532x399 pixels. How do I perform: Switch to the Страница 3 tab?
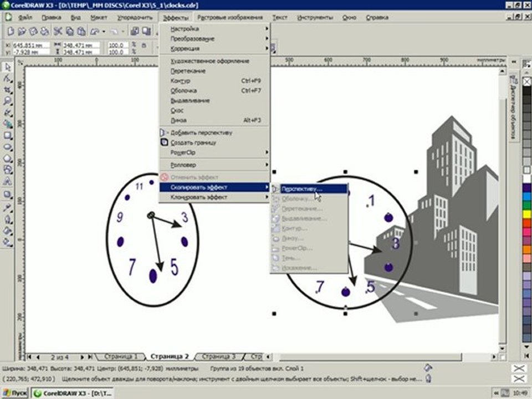pyautogui.click(x=218, y=356)
